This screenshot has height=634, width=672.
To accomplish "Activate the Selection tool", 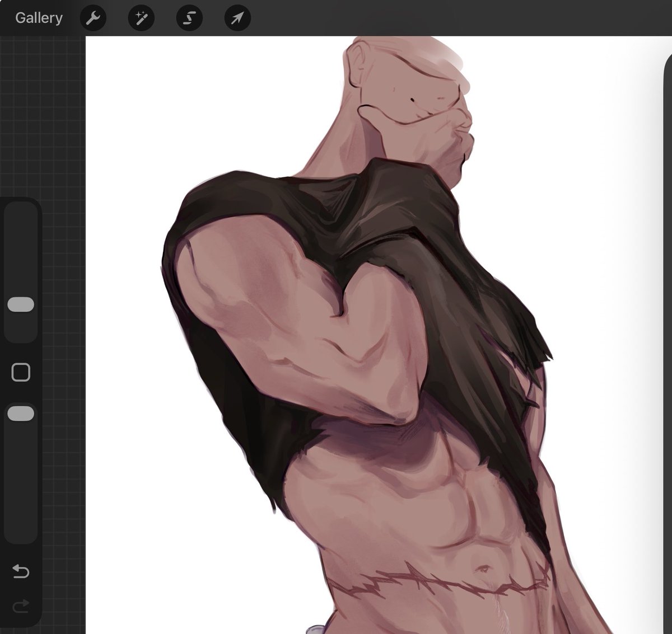I will pyautogui.click(x=189, y=18).
